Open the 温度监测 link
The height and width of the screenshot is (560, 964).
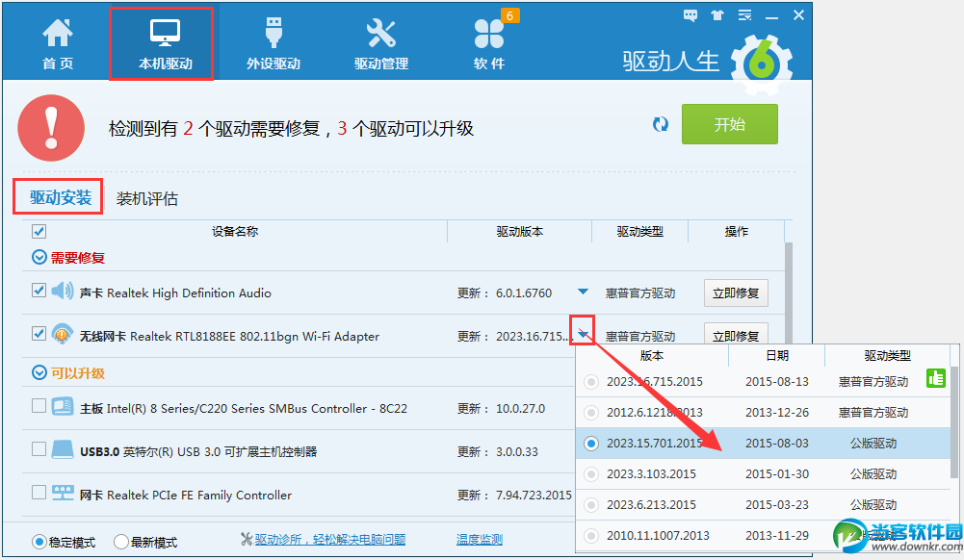point(480,539)
